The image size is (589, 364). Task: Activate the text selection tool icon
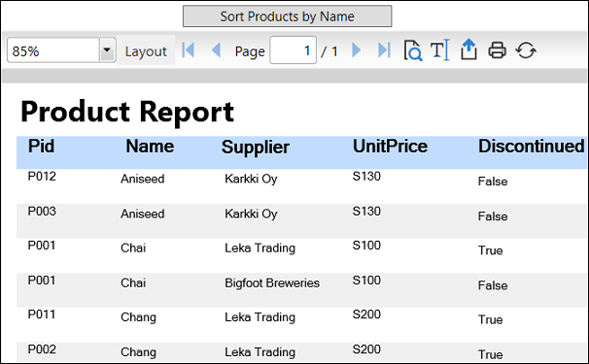pyautogui.click(x=440, y=50)
